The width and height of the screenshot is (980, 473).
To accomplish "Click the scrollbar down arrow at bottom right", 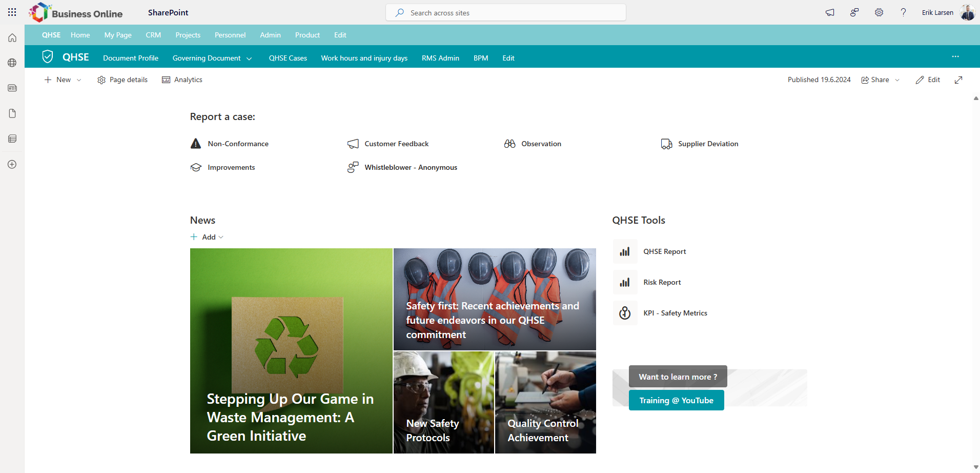I will [976, 467].
